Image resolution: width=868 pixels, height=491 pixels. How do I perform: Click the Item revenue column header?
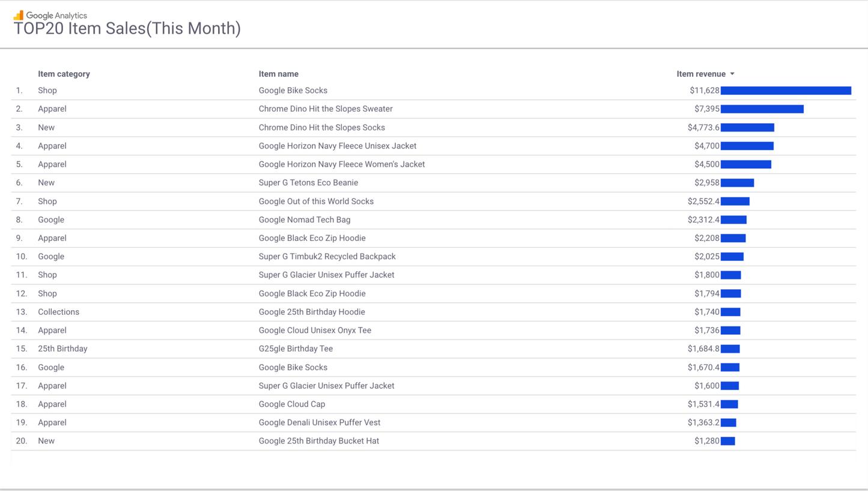(x=701, y=74)
